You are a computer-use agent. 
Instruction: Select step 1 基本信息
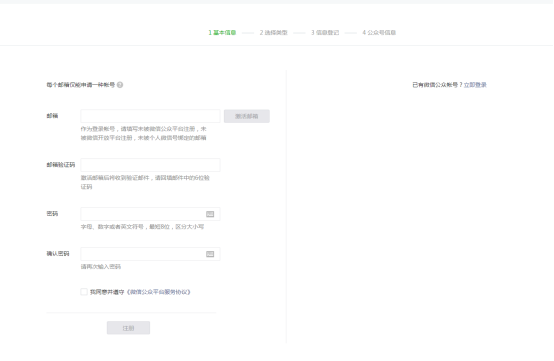[222, 32]
